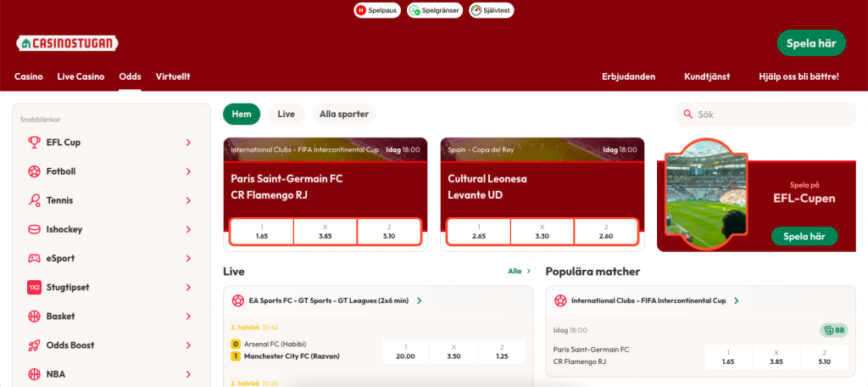Select the Hem filter pill
This screenshot has width=868, height=387.
242,115
